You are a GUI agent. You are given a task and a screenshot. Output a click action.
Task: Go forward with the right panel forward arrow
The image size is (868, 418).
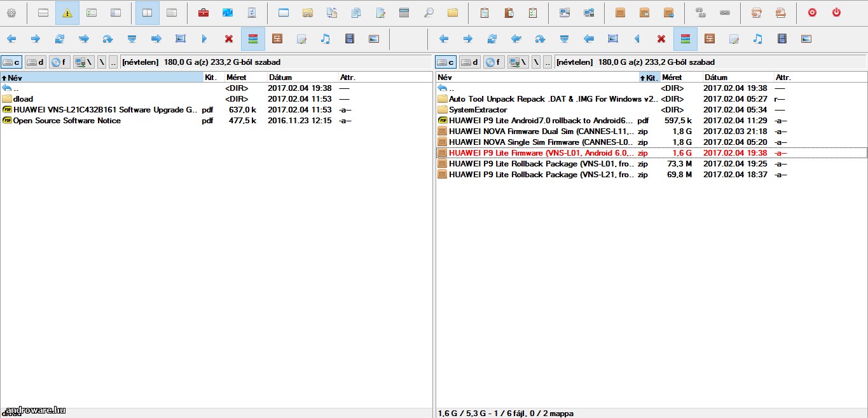point(468,39)
